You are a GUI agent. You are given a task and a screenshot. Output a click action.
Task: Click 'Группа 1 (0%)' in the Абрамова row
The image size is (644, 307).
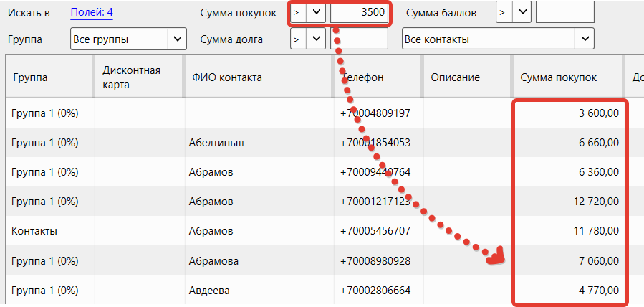click(x=44, y=261)
